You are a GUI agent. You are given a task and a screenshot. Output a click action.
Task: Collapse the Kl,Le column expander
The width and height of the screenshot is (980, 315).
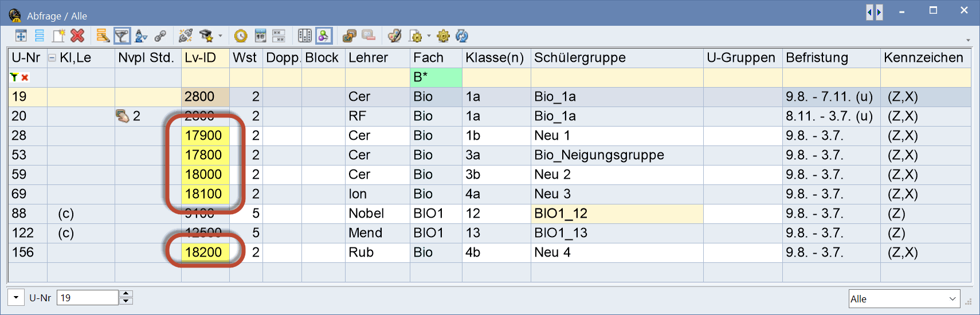pos(52,58)
